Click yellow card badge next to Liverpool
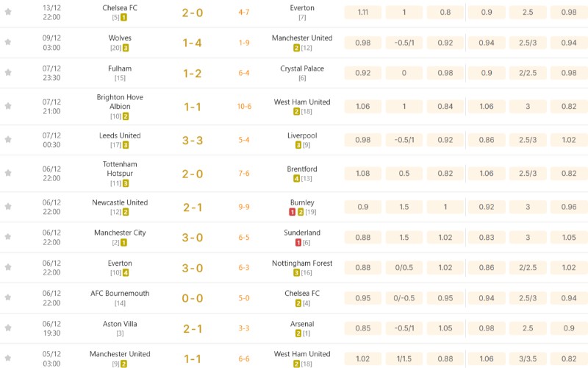Image resolution: width=588 pixels, height=368 pixels. pos(296,145)
